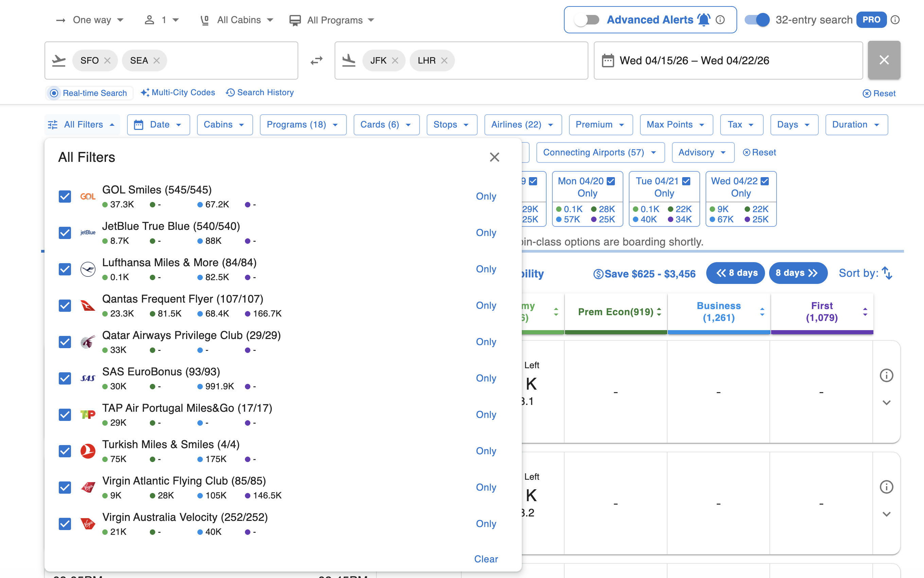Open the date range calendar icon
924x578 pixels.
point(608,61)
